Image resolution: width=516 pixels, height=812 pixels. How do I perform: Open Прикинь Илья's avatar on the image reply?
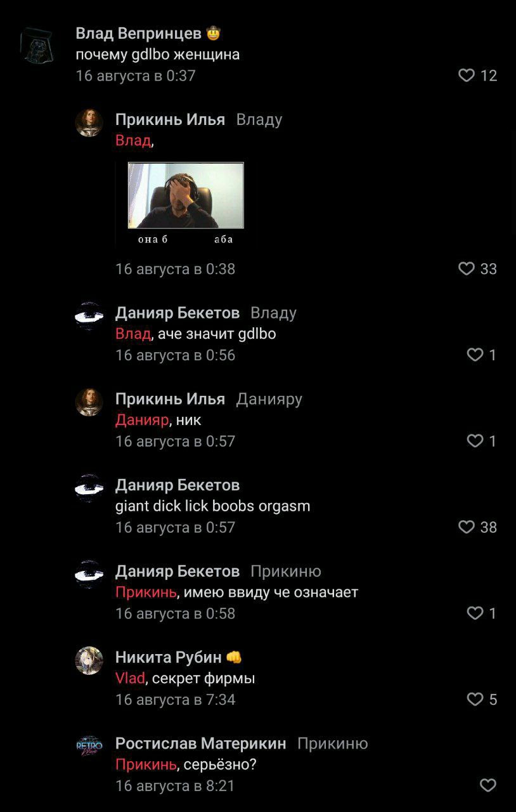89,122
